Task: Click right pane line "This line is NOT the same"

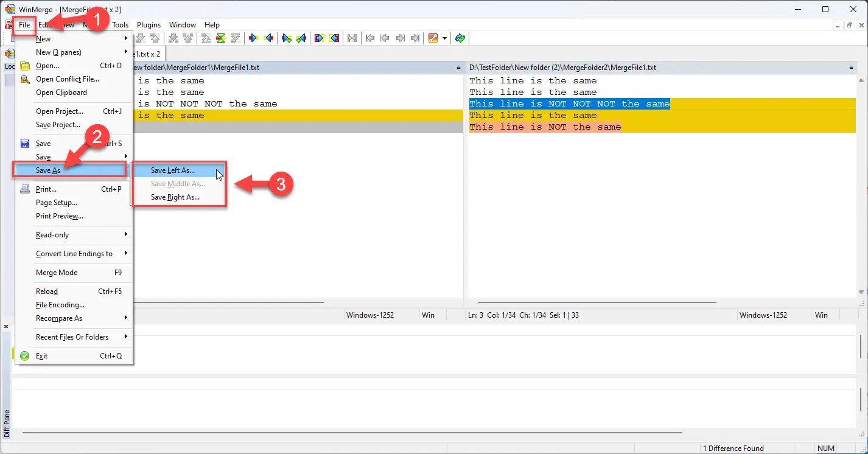Action: [545, 127]
